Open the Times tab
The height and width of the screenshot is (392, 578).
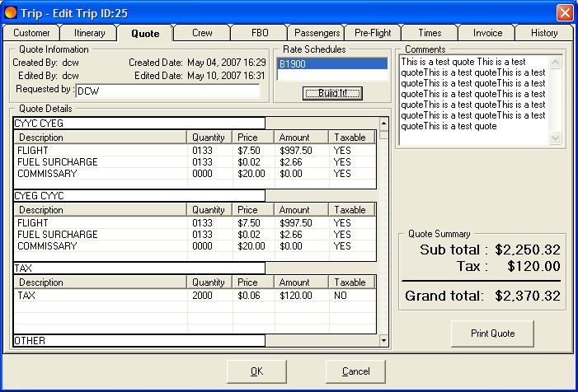(430, 33)
